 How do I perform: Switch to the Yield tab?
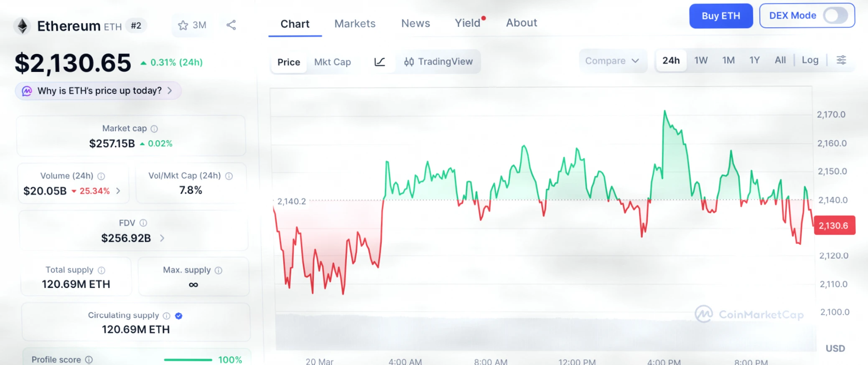point(468,23)
